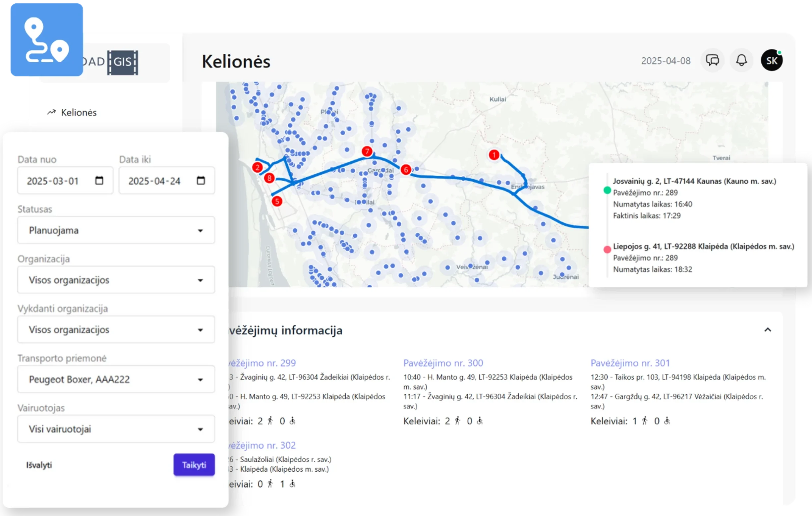Image resolution: width=812 pixels, height=516 pixels.
Task: Select red map marker 5
Action: [x=277, y=201]
